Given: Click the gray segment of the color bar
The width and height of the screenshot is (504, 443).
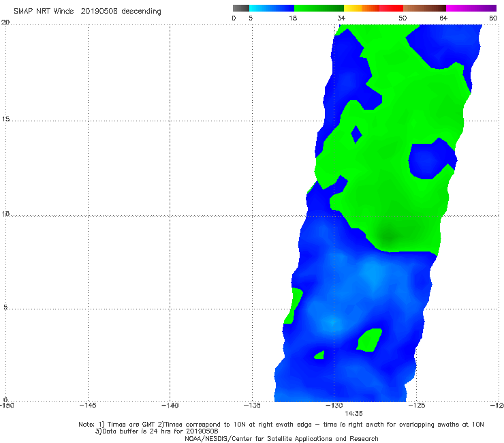Looking at the screenshot, I should coord(241,8).
